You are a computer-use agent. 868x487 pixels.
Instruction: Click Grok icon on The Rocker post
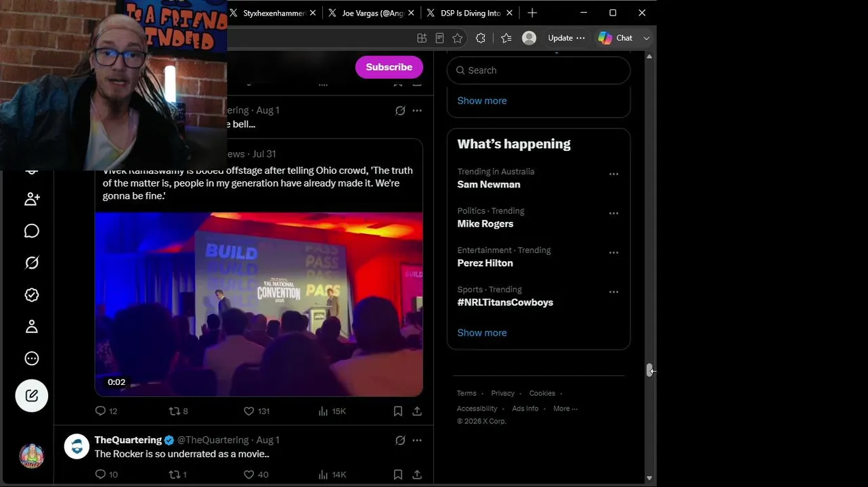click(400, 440)
